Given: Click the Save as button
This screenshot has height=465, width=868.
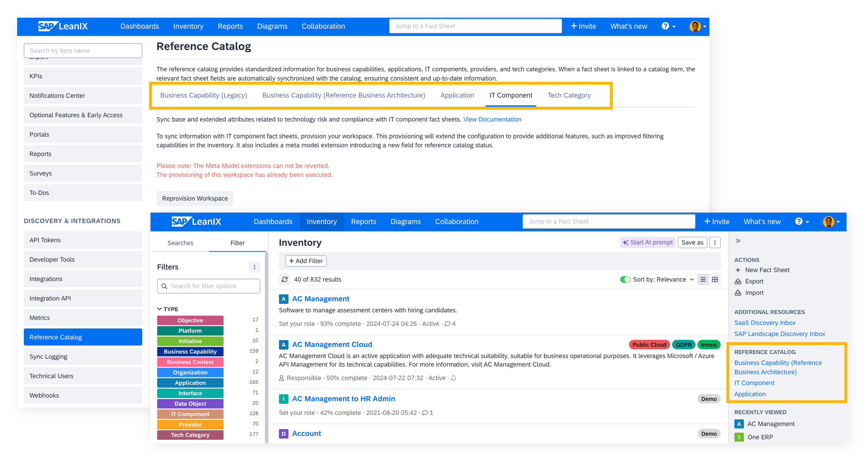Looking at the screenshot, I should coord(692,242).
